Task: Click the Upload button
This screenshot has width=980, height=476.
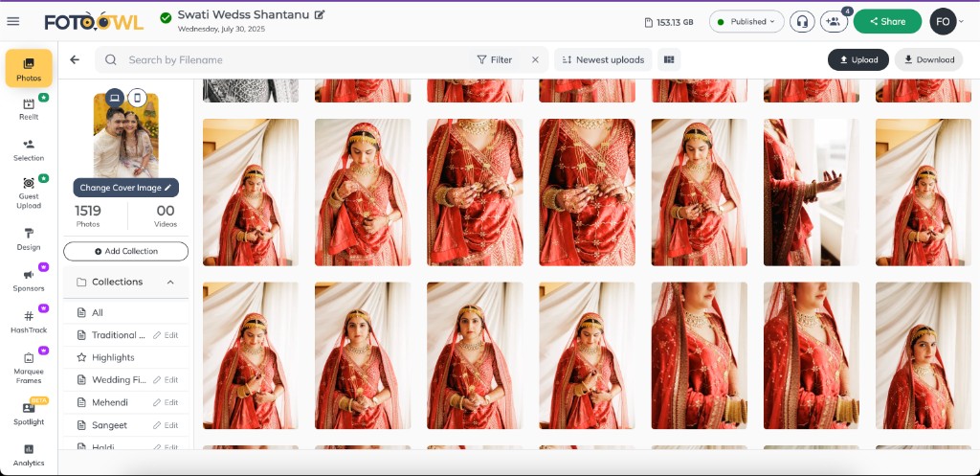Action: pyautogui.click(x=858, y=60)
